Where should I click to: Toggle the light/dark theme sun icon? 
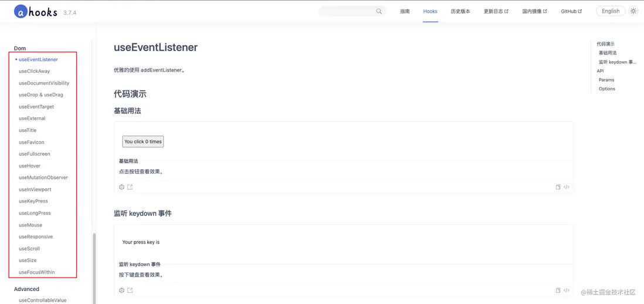633,11
